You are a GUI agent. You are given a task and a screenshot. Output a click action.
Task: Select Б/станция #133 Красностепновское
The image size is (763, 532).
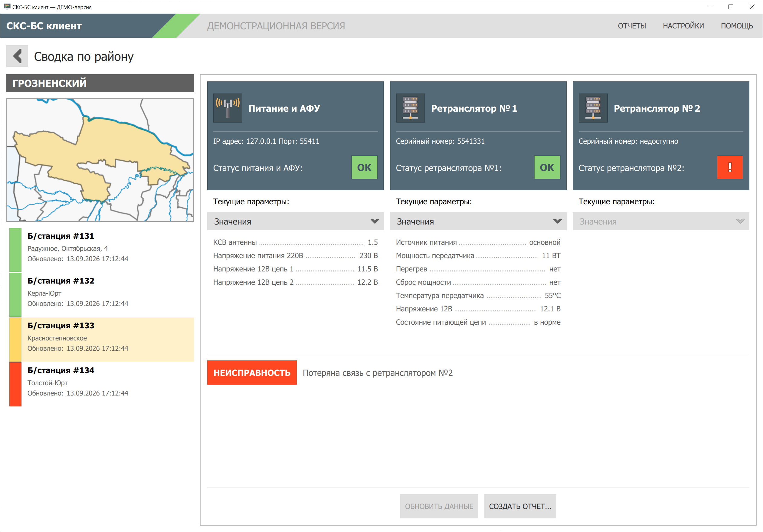tap(102, 340)
